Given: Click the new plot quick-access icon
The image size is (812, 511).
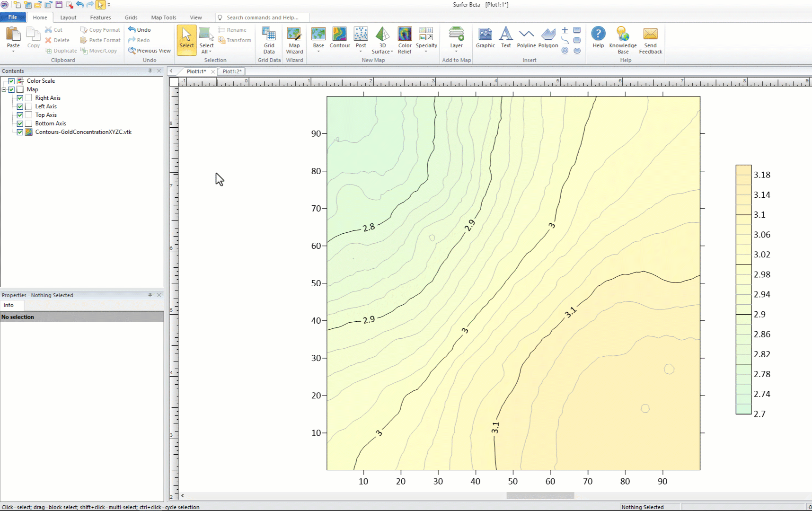Looking at the screenshot, I should 17,5.
